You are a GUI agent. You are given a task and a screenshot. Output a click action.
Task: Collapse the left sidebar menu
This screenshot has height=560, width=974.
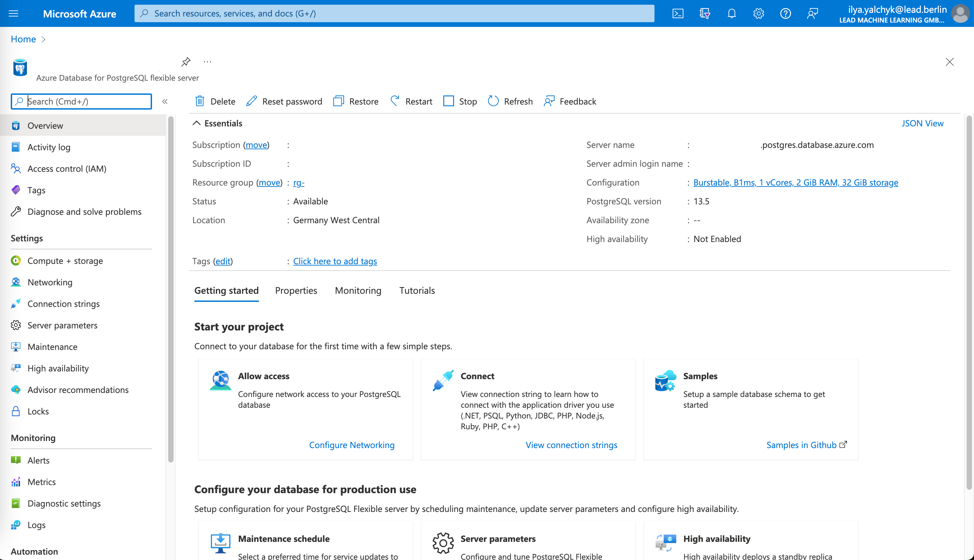click(x=165, y=102)
